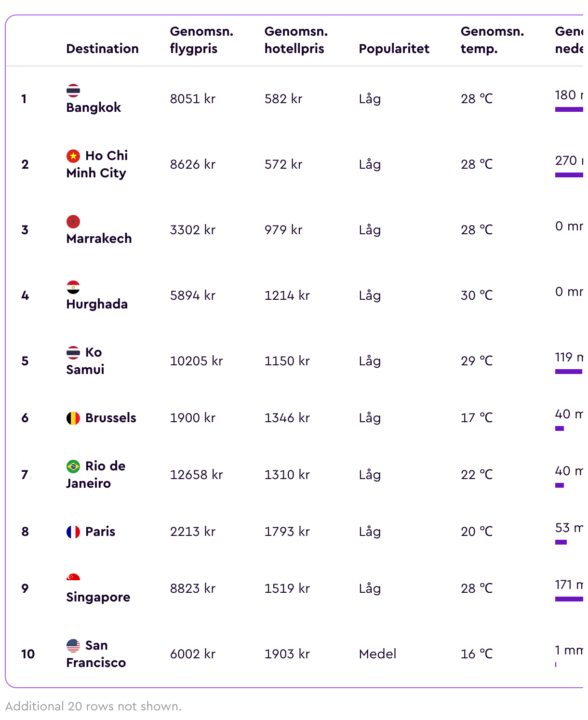Select the Destination column header

click(x=102, y=49)
